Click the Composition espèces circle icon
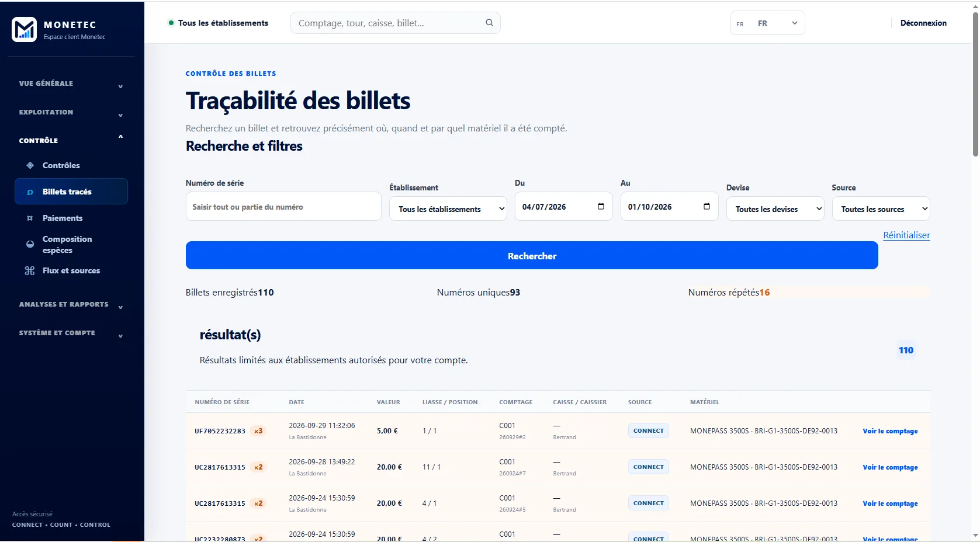980x542 pixels. click(x=30, y=244)
